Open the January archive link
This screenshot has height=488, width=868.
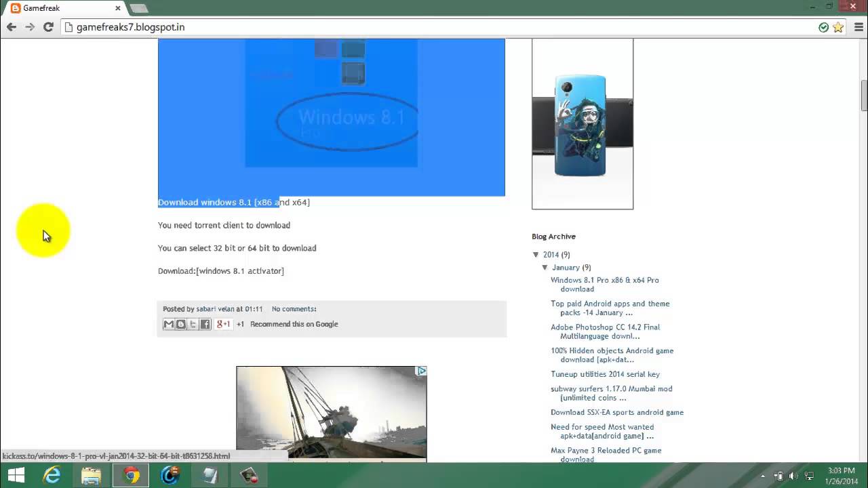tap(566, 267)
